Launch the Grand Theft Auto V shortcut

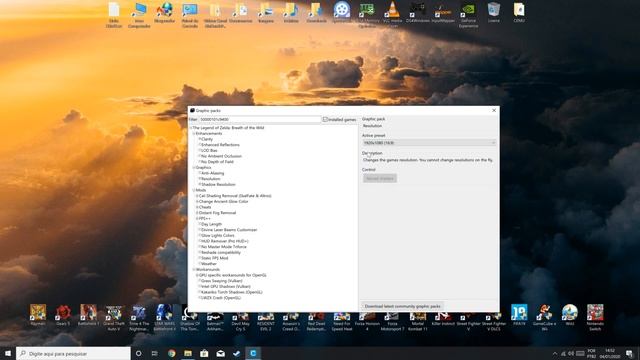[x=114, y=317]
